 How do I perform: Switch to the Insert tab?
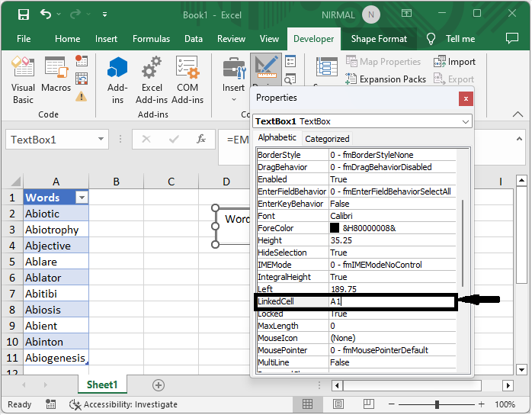[106, 39]
